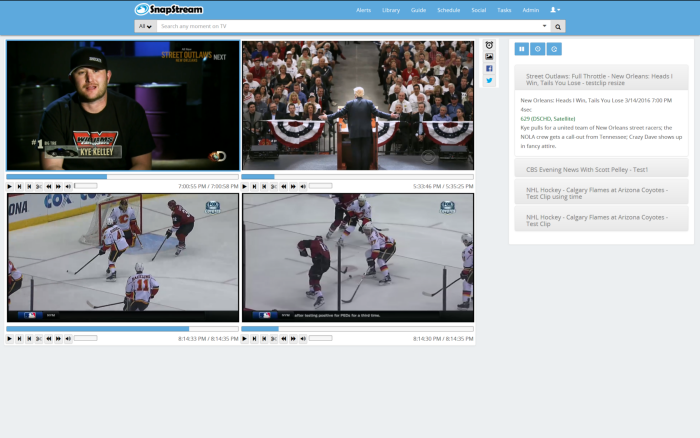Image resolution: width=700 pixels, height=438 pixels.
Task: Play the Street Outlaws video player
Action: (x=9, y=186)
